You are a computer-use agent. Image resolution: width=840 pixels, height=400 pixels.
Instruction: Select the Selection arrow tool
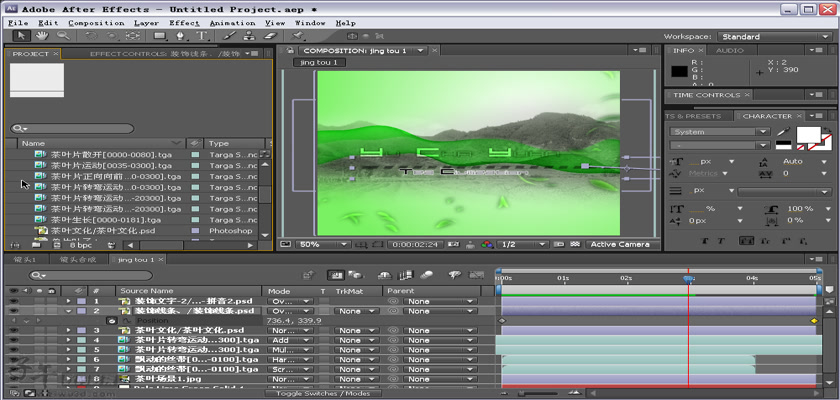click(21, 36)
